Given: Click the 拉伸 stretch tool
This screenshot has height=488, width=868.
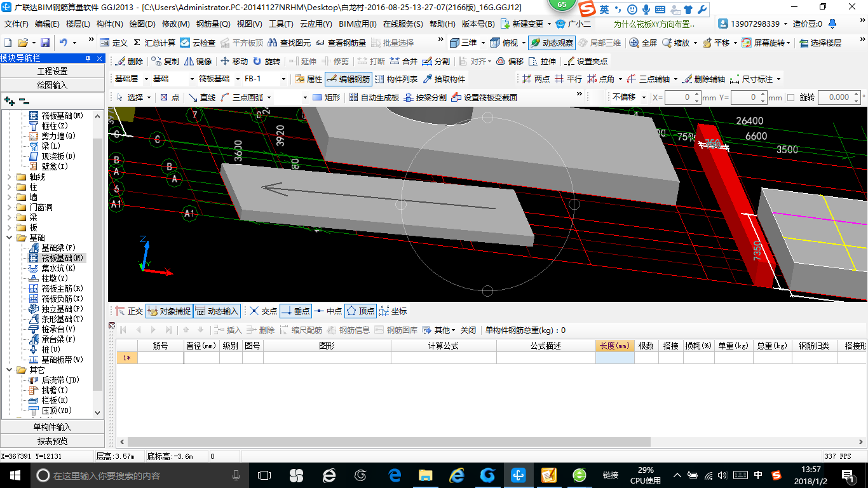Looking at the screenshot, I should pos(542,61).
